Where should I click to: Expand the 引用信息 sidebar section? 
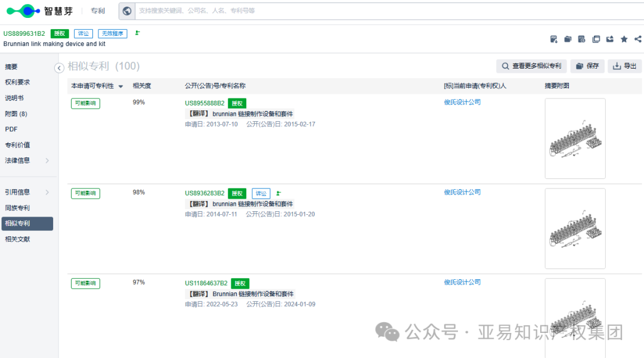(x=27, y=192)
